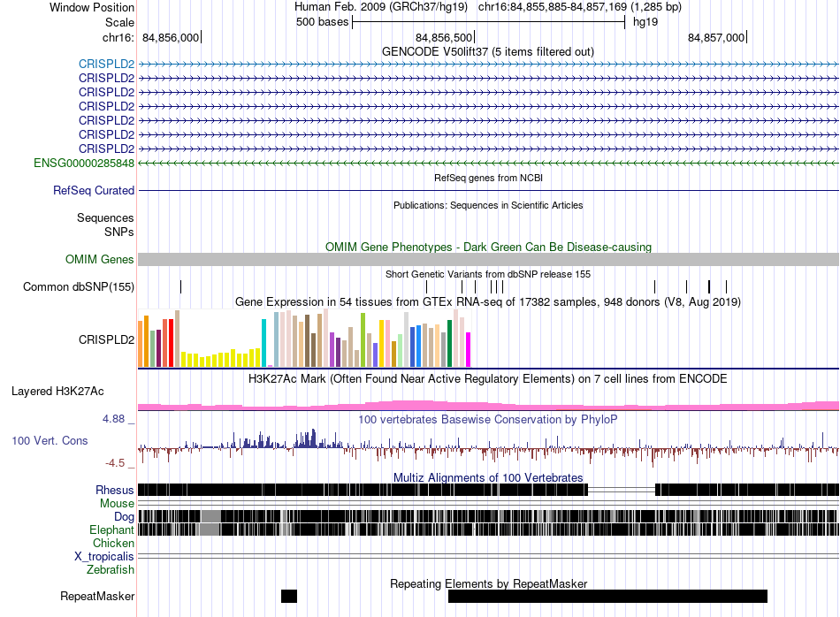
Task: Select the light-blue CRISPLD2 transcript label
Action: tap(107, 64)
